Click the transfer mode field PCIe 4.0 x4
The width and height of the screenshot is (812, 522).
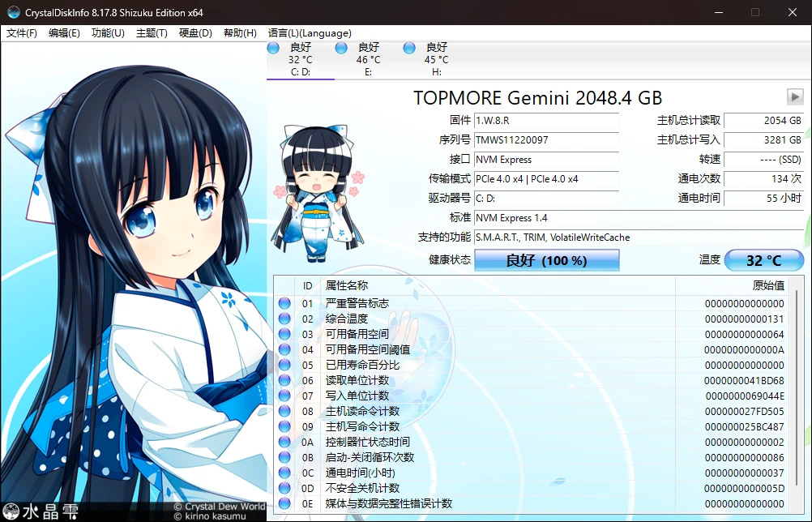pos(546,178)
